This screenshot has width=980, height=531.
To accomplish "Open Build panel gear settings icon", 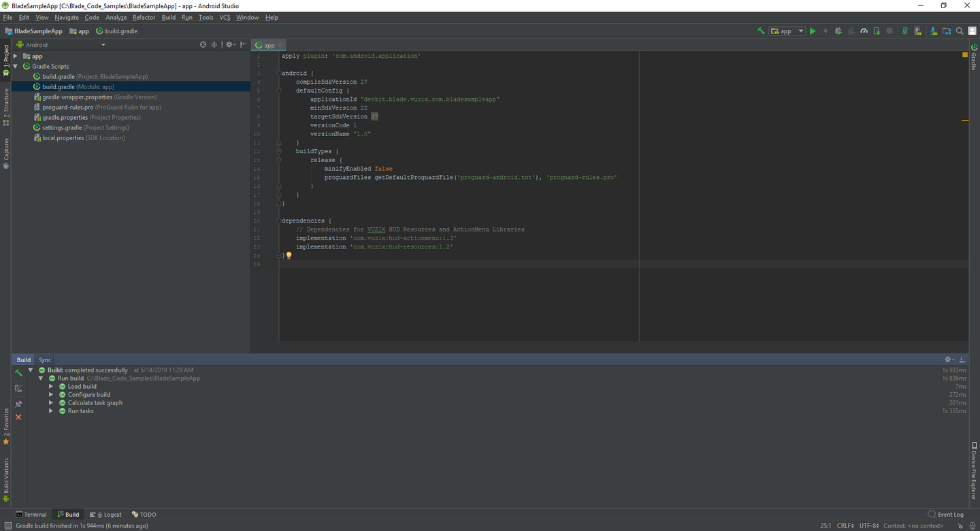I will 949,359.
